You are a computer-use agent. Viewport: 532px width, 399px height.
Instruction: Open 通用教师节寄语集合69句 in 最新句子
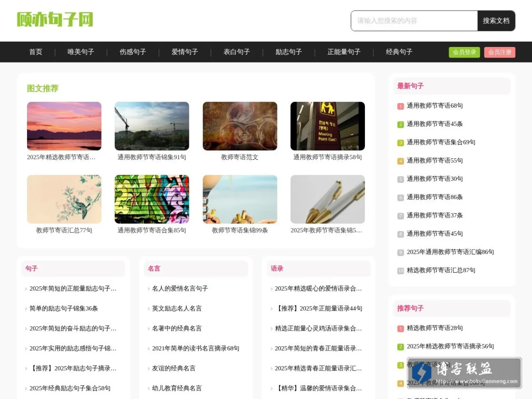click(x=441, y=142)
